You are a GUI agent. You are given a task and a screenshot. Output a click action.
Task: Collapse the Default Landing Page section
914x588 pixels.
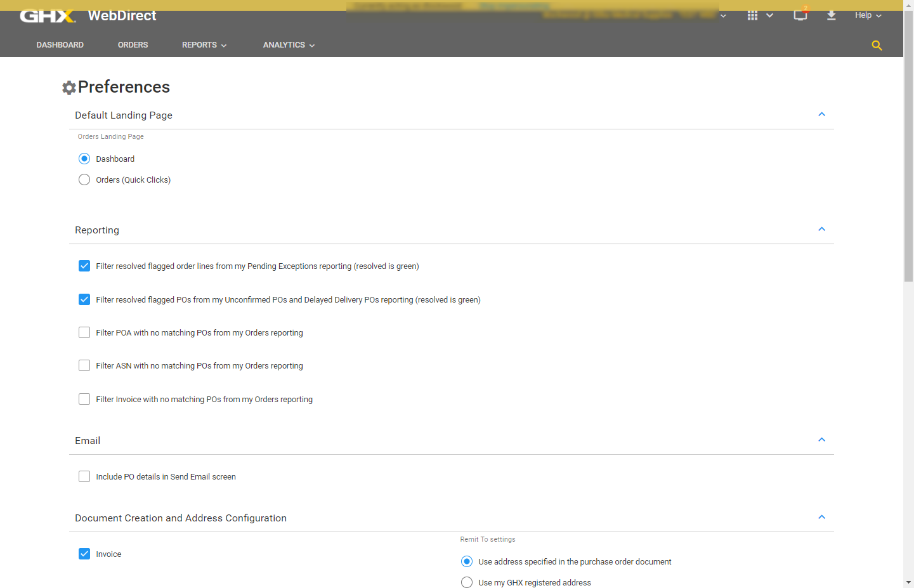click(x=821, y=115)
